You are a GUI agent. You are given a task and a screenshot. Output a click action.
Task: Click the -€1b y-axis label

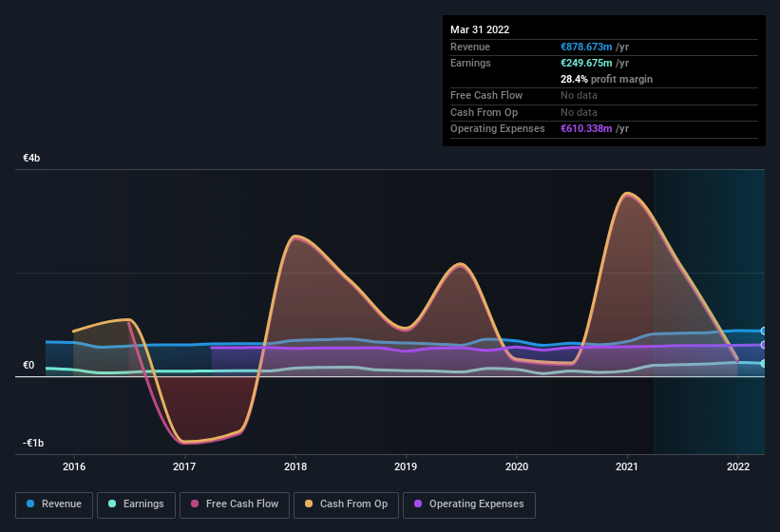(33, 443)
